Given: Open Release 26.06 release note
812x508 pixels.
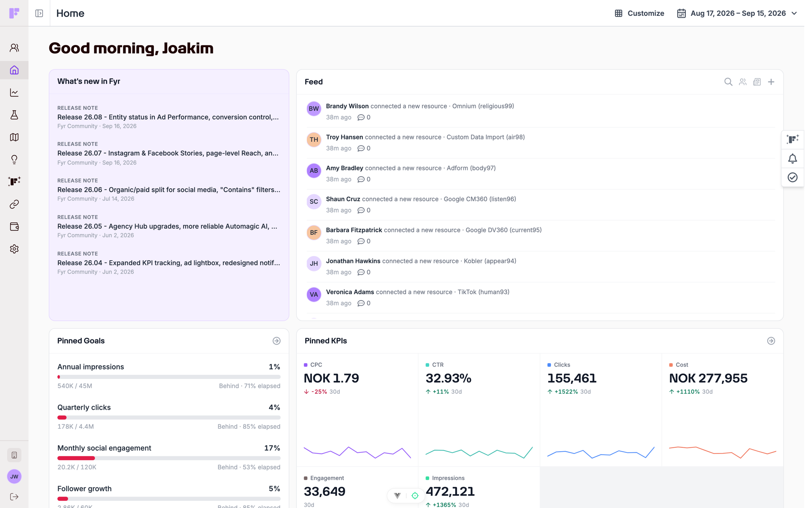Looking at the screenshot, I should click(x=168, y=190).
